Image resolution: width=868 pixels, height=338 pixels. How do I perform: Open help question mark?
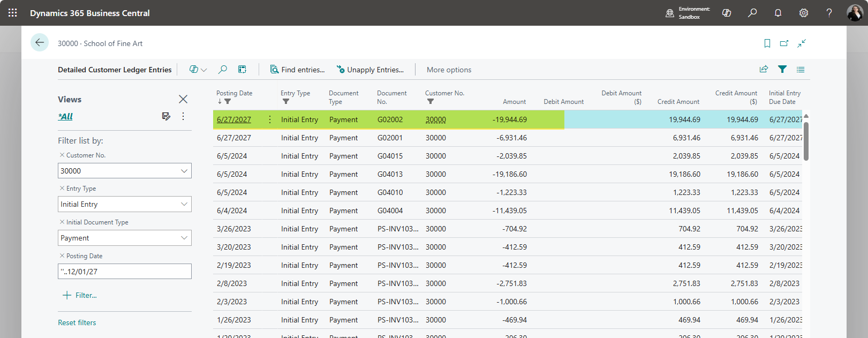click(829, 13)
